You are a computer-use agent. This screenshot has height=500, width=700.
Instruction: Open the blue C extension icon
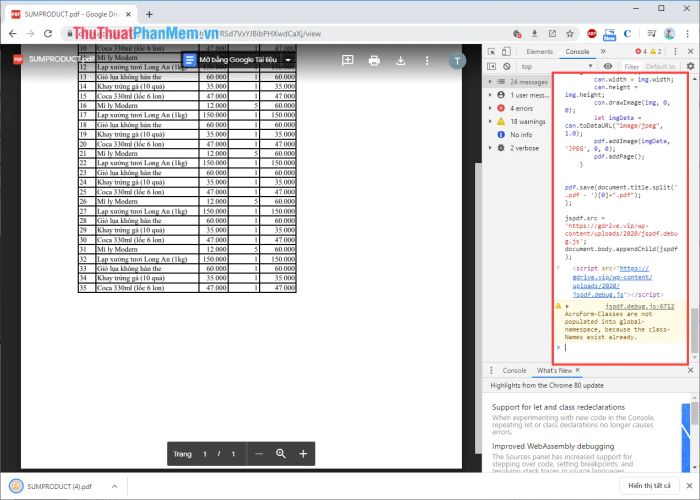pos(627,33)
